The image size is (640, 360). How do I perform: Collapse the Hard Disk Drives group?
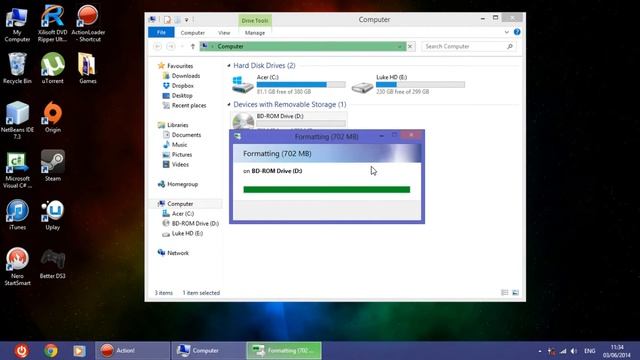229,65
